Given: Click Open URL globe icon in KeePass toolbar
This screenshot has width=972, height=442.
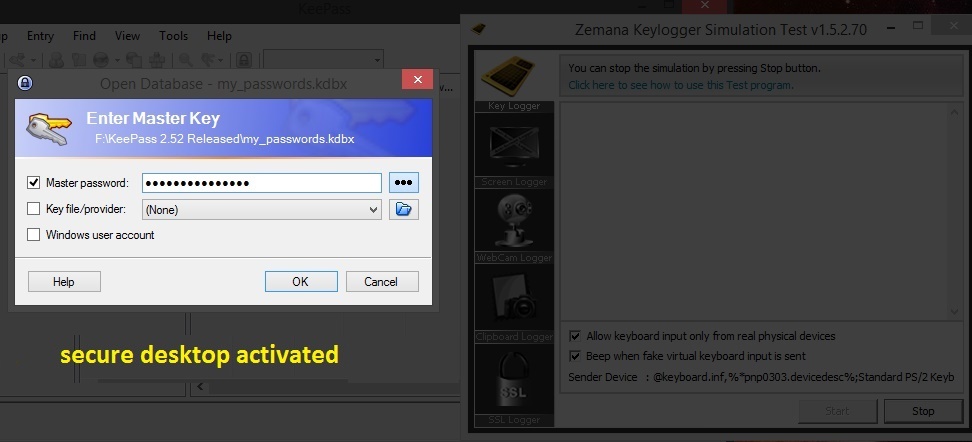Looking at the screenshot, I should (x=101, y=60).
